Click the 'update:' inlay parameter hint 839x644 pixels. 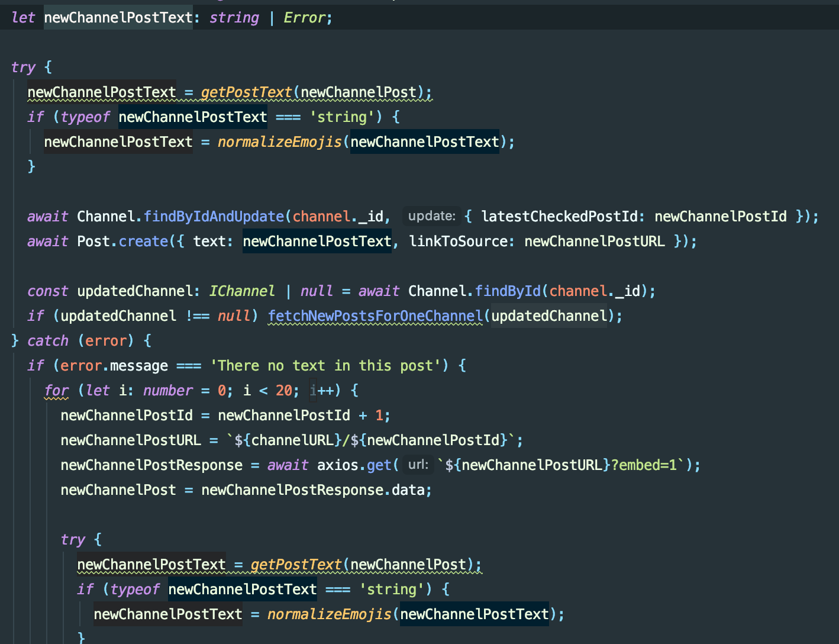432,216
